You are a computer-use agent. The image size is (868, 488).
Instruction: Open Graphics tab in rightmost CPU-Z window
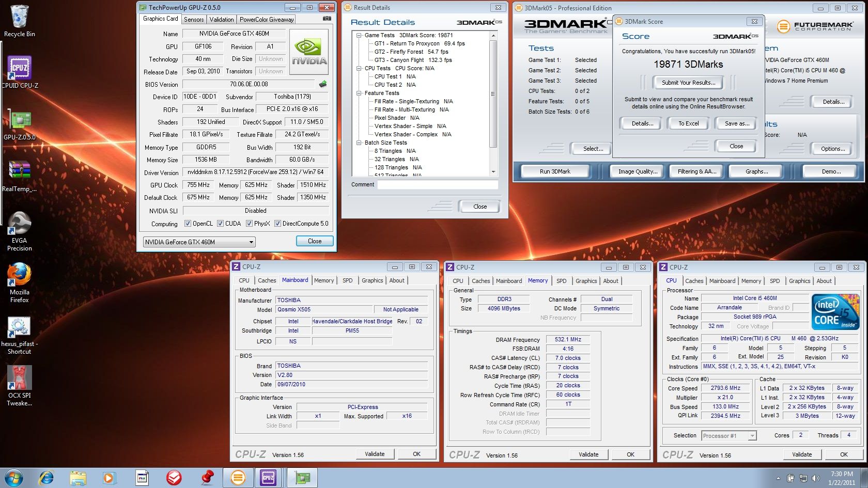[799, 281]
